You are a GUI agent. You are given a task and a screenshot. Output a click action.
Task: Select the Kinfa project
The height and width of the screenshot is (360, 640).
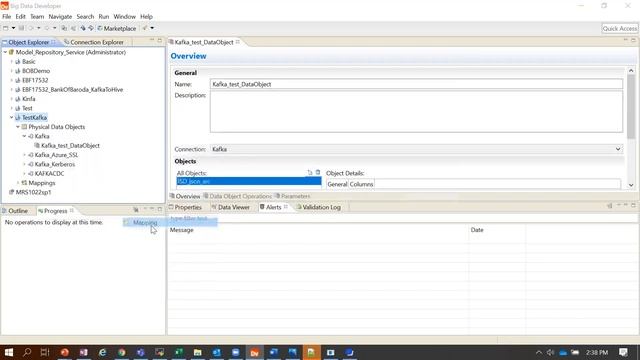pyautogui.click(x=29, y=99)
